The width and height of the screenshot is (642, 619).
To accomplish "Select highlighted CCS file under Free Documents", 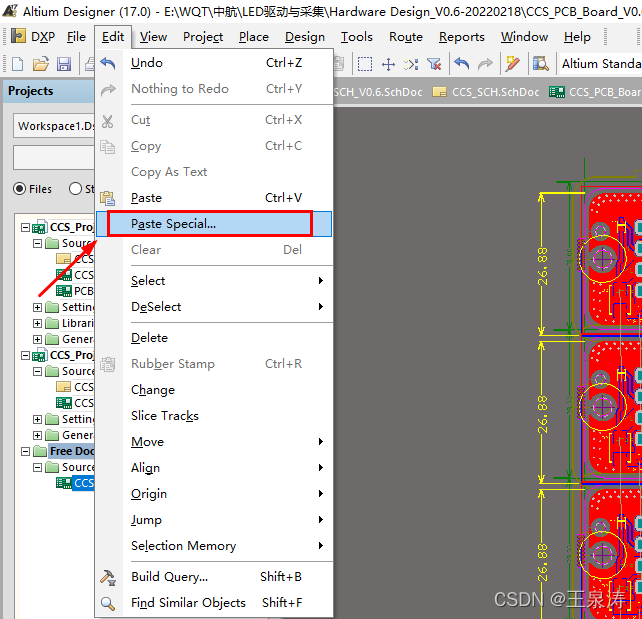I will click(x=75, y=483).
